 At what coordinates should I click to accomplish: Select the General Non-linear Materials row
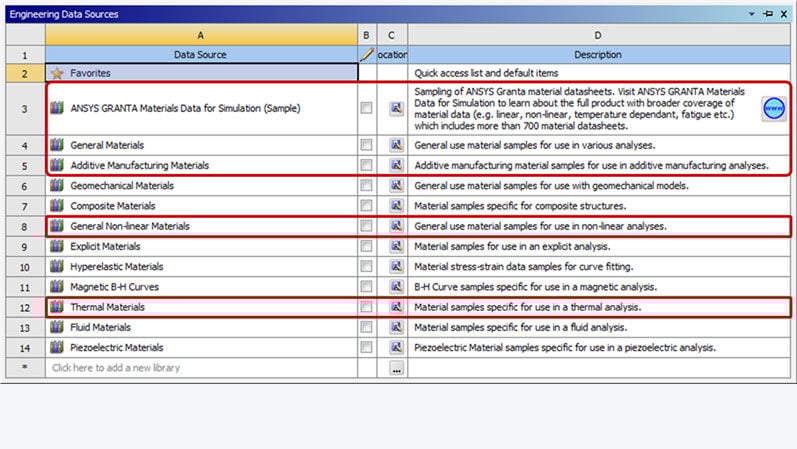(x=130, y=226)
